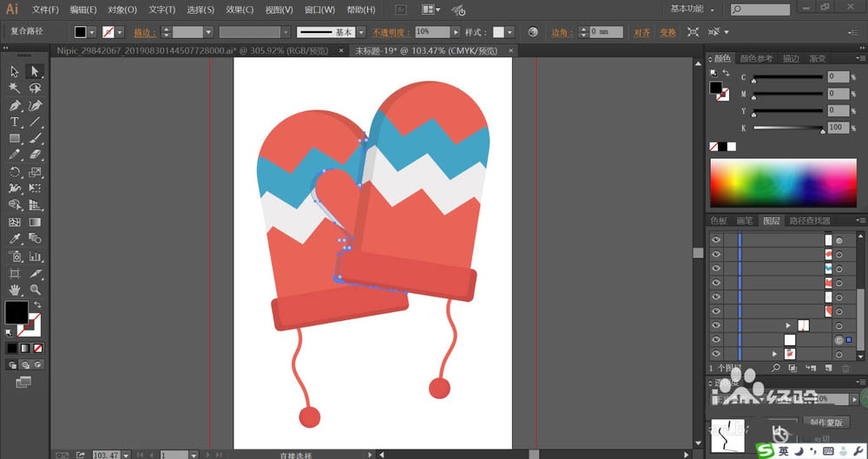Select the Lasso tool

click(35, 88)
